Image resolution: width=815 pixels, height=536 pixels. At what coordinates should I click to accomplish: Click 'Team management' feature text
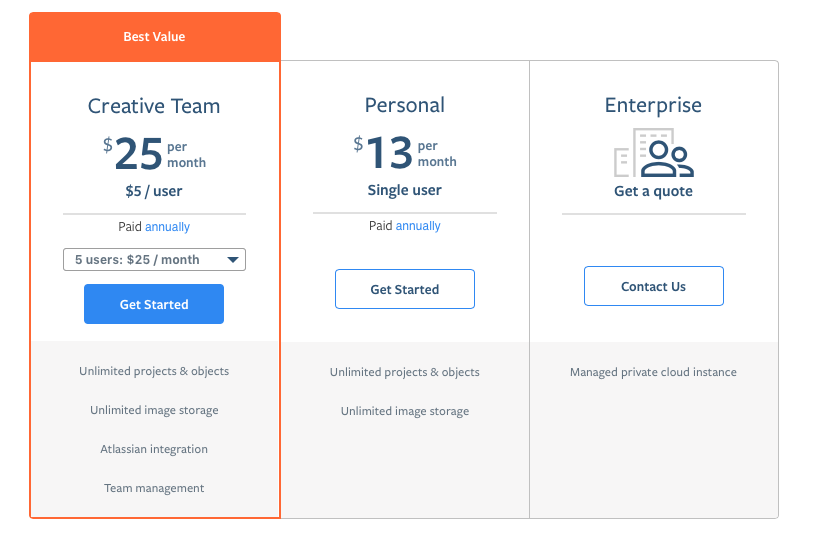coord(154,488)
